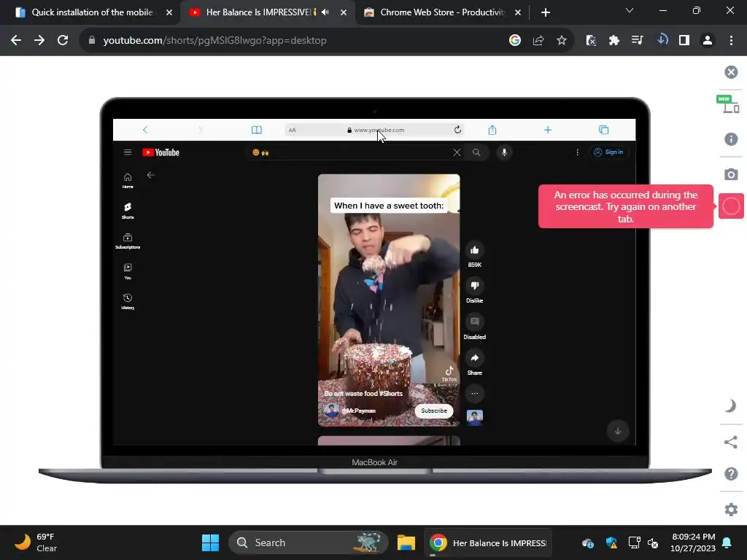This screenshot has height=560, width=747.
Task: Toggle the Chrome side panel
Action: [x=684, y=41]
